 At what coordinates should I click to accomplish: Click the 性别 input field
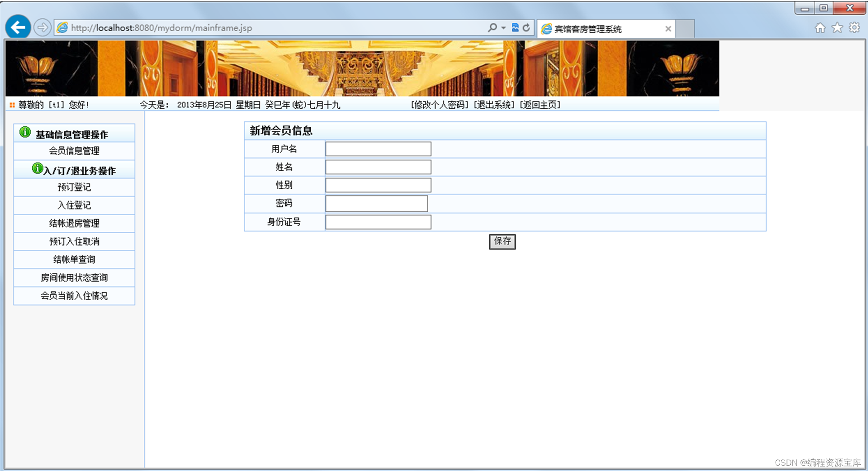[x=378, y=185]
